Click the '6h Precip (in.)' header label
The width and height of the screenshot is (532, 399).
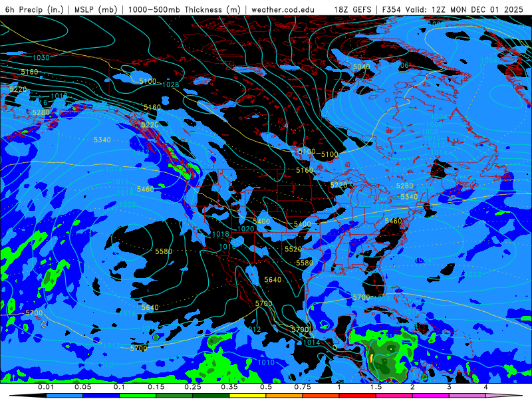(35, 9)
